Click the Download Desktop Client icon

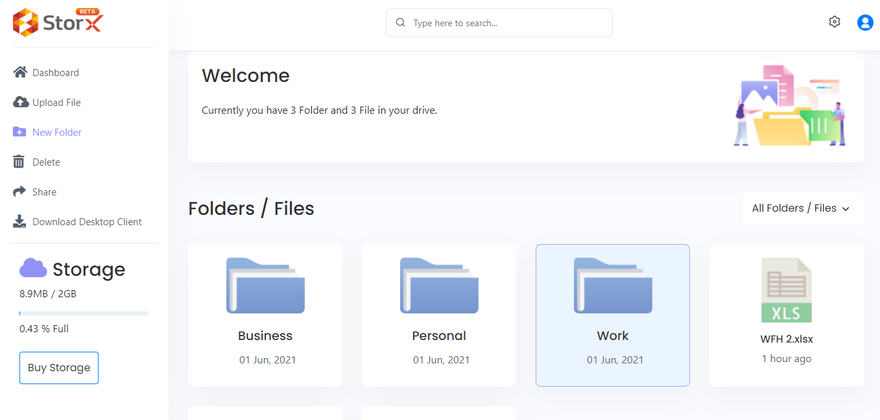19,222
